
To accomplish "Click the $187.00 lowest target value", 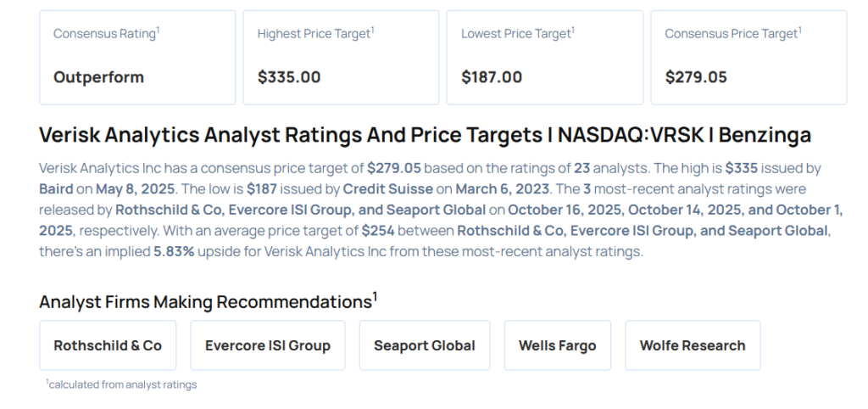I will pos(492,77).
